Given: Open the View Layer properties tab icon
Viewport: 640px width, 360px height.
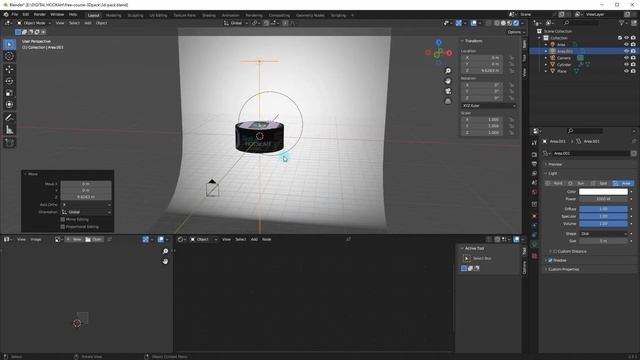Looking at the screenshot, I should (x=534, y=173).
